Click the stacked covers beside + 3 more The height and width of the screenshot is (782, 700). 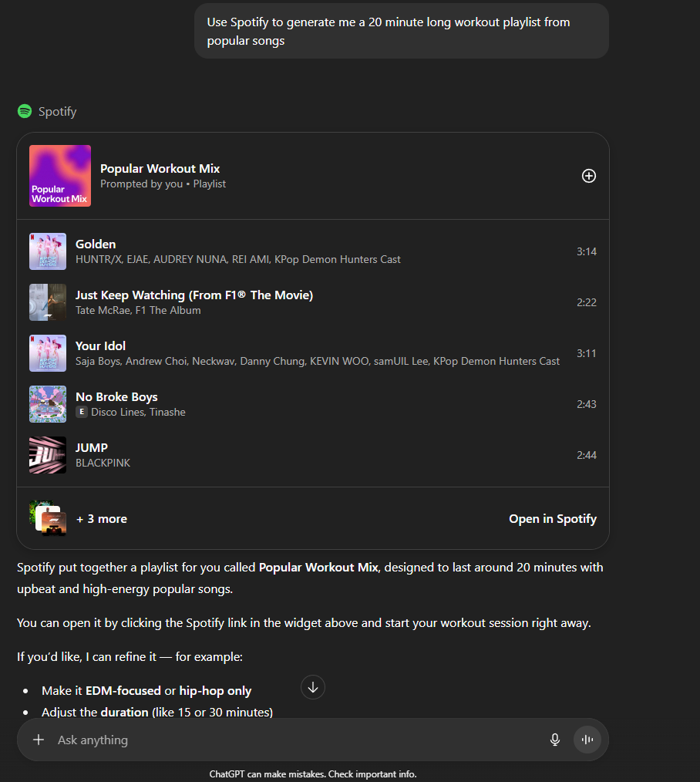[x=48, y=519]
